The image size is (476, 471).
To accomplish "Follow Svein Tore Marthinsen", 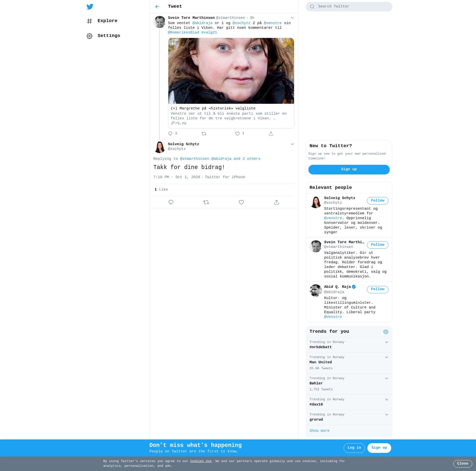I will pyautogui.click(x=377, y=245).
